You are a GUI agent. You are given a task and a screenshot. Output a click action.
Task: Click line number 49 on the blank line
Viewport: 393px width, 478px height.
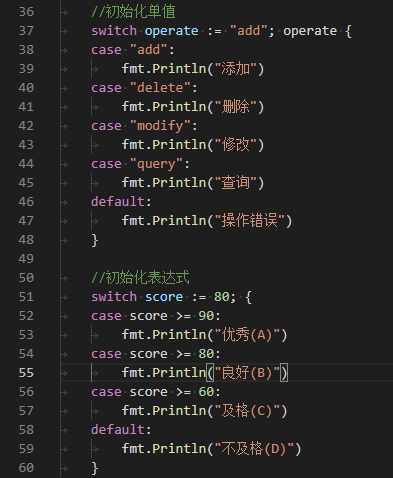[x=26, y=259]
